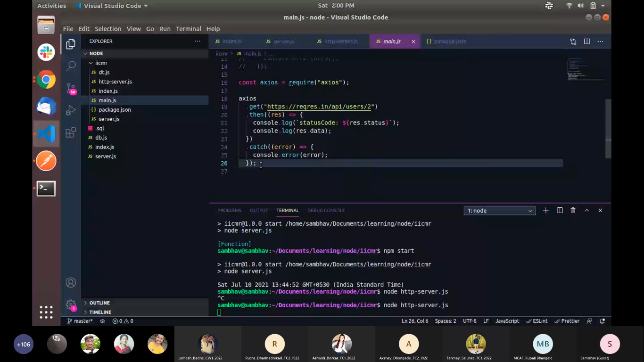
Task: Toggle ESLint status bar item
Action: 537,321
